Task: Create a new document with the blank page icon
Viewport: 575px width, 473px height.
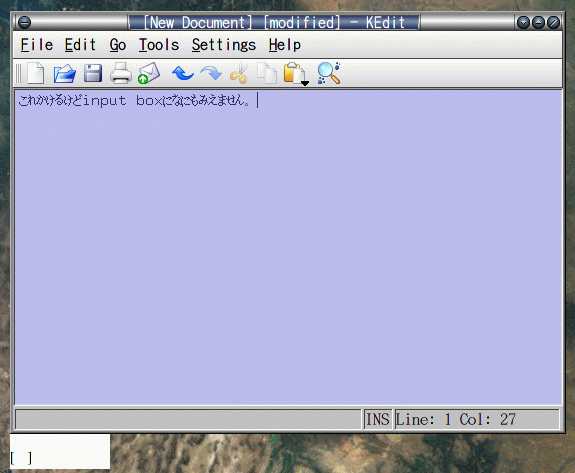Action: tap(36, 73)
